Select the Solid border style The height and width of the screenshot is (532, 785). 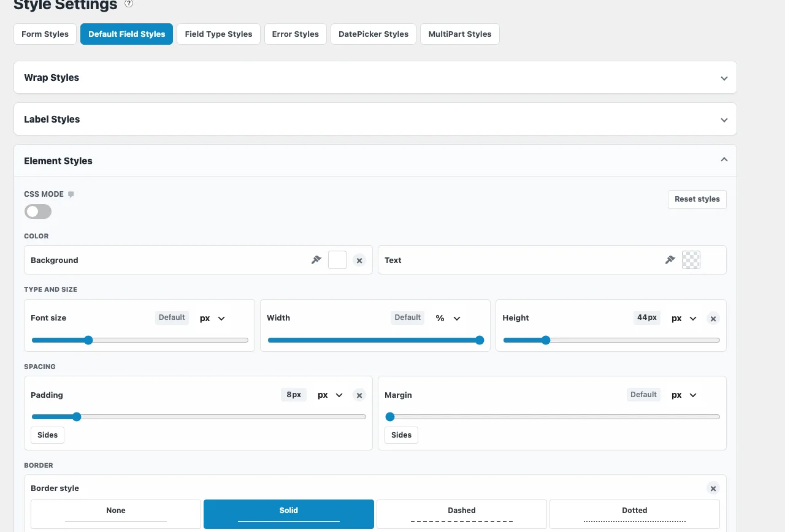pos(289,514)
